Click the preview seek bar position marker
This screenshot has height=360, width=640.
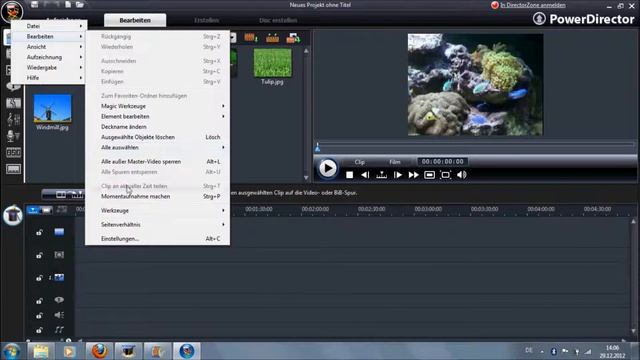[318, 147]
